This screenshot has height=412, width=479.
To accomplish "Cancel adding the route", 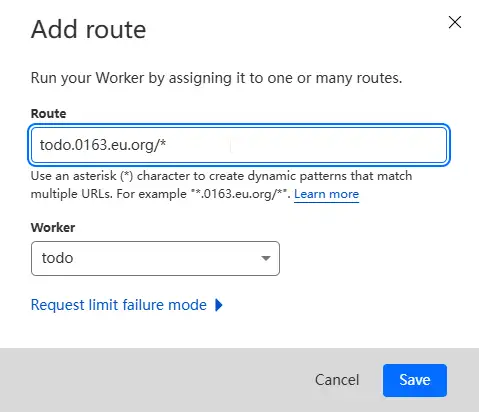I will click(337, 380).
